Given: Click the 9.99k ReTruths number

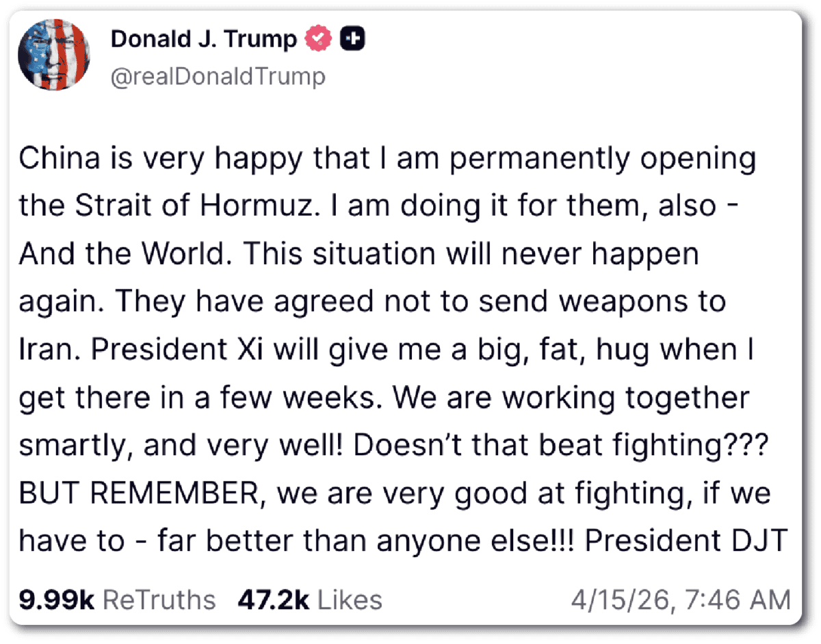Looking at the screenshot, I should coord(57,600).
